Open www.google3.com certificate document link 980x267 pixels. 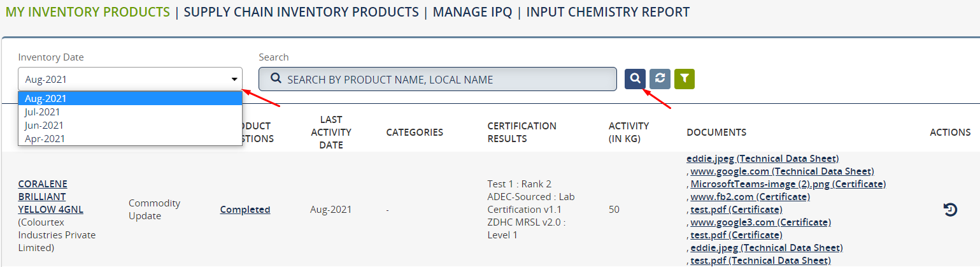click(761, 222)
